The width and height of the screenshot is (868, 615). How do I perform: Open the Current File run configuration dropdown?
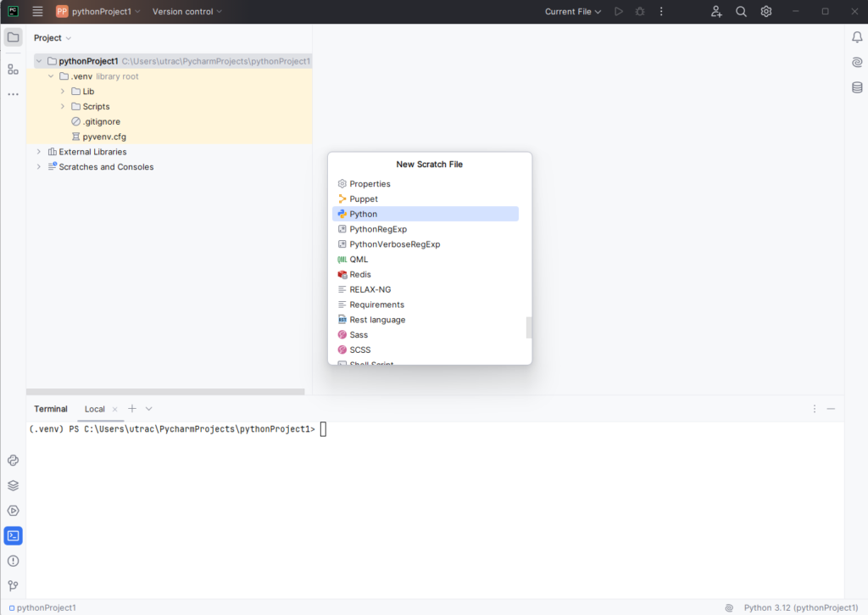tap(573, 12)
